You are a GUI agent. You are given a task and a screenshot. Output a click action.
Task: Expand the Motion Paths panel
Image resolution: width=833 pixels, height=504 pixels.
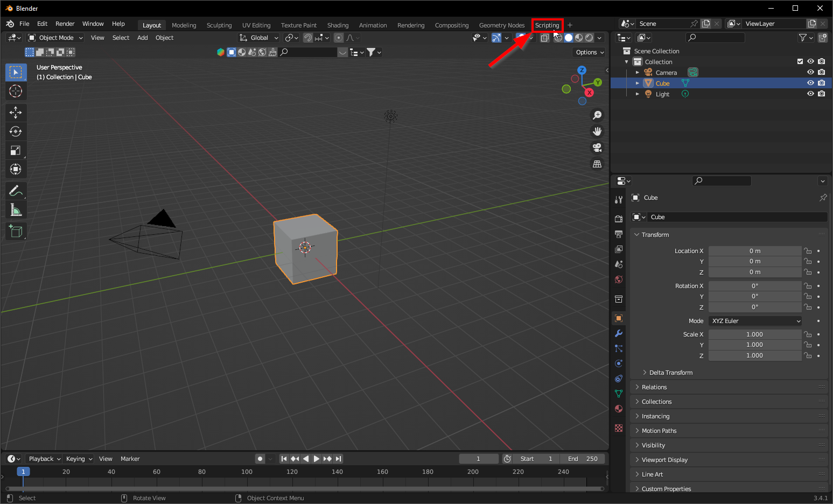[659, 431]
